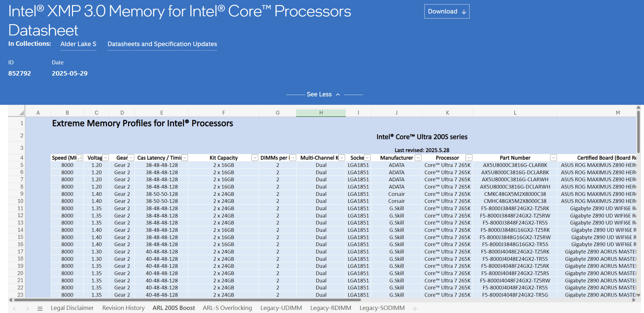The height and width of the screenshot is (313, 644).
Task: Open Kit Capacity filter dropdown
Action: click(255, 158)
